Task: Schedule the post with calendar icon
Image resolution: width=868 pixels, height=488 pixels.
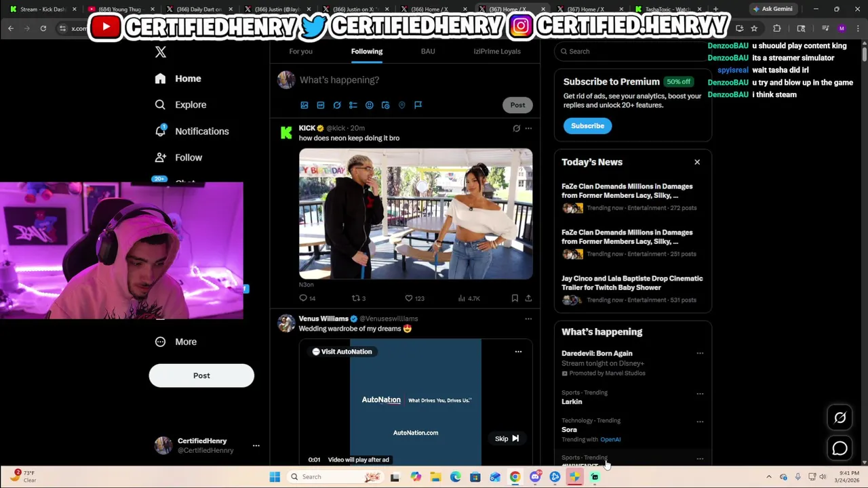Action: click(386, 105)
